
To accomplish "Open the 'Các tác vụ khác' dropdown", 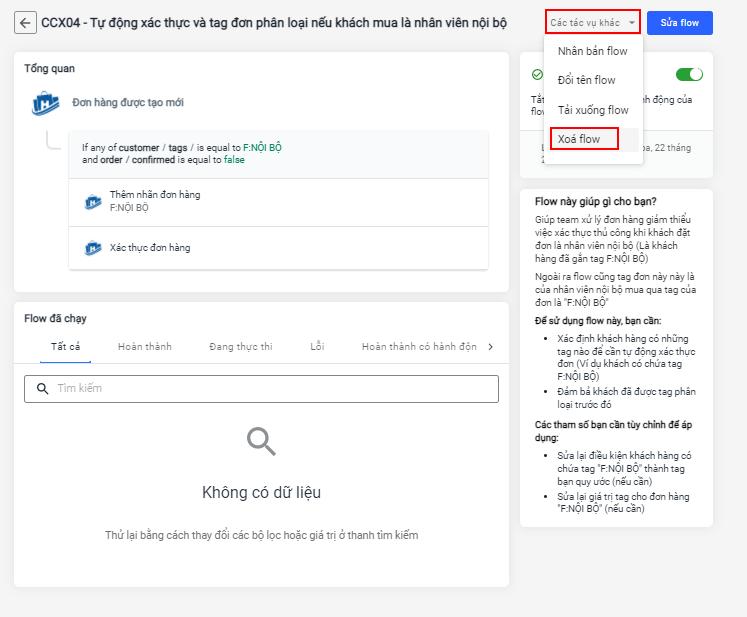I will pyautogui.click(x=593, y=22).
